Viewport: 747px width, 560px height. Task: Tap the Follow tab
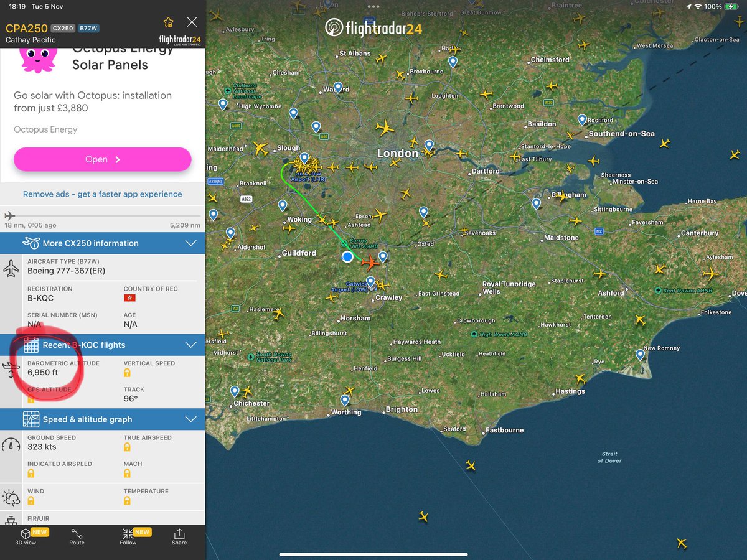(x=128, y=537)
